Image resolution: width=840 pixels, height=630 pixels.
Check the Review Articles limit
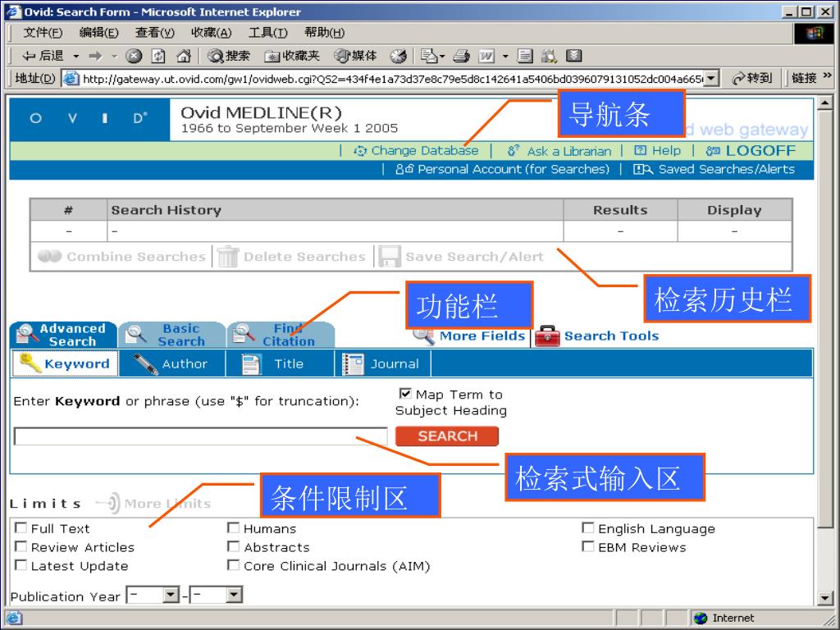coord(21,547)
